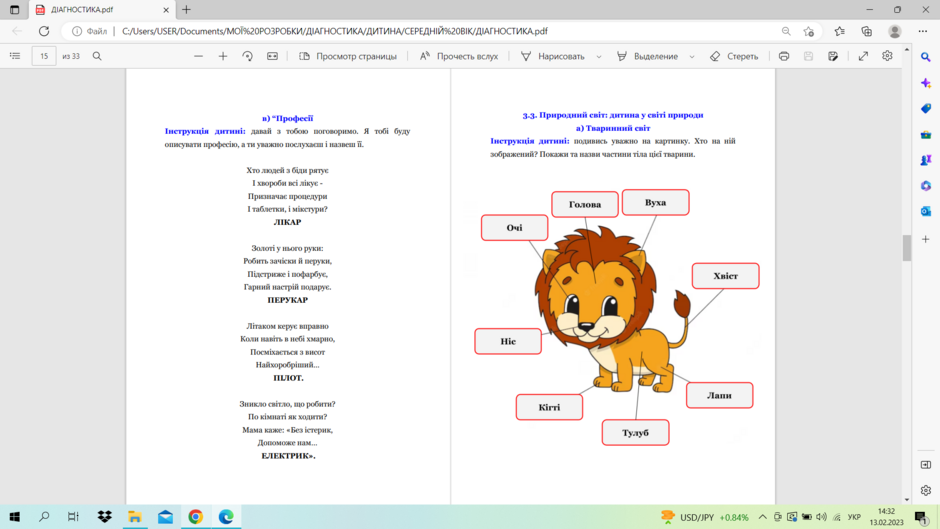
Task: Show hidden system tray icons chevron
Action: tap(763, 517)
